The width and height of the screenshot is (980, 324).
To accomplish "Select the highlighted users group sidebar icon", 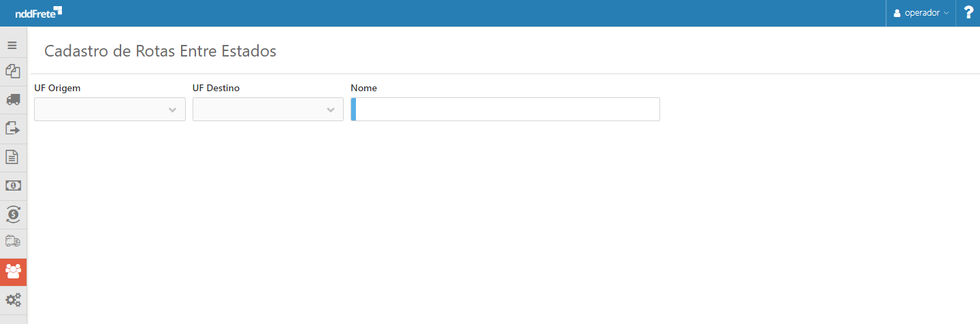I will [13, 272].
